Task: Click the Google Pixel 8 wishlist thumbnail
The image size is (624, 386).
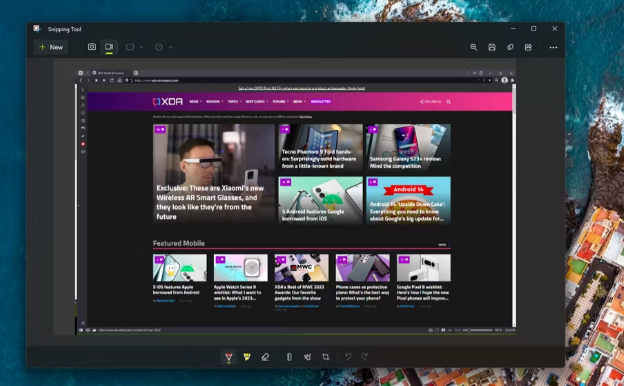Action: tap(424, 268)
